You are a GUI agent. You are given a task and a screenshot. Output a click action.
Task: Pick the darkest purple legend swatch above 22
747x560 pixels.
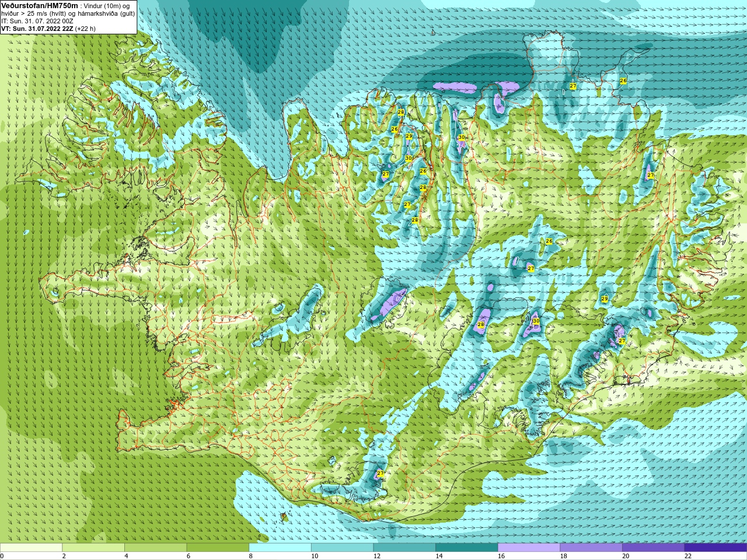715,547
